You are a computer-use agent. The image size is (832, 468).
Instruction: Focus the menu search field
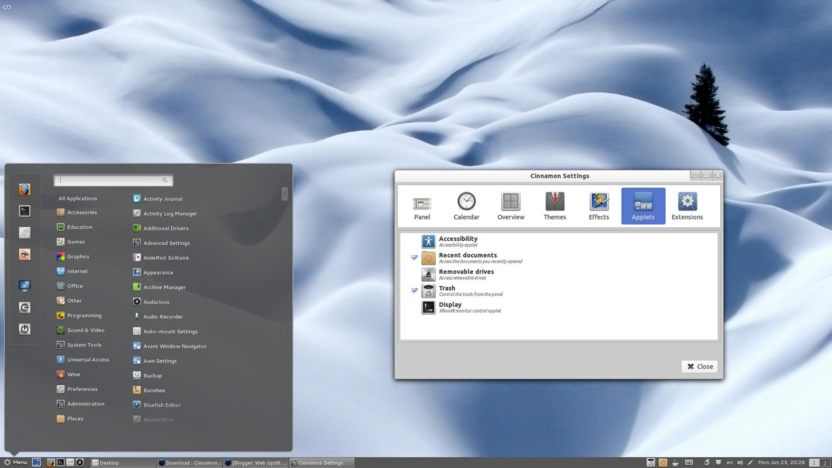point(110,180)
